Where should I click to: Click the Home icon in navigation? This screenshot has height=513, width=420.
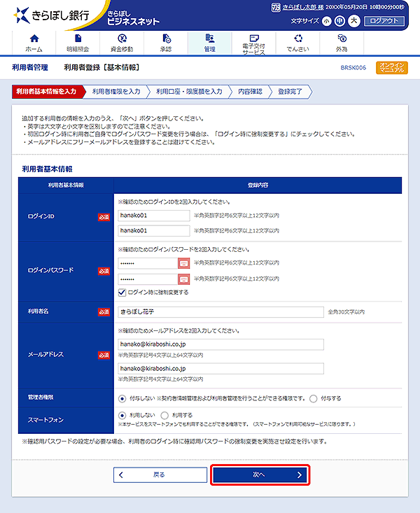(34, 38)
